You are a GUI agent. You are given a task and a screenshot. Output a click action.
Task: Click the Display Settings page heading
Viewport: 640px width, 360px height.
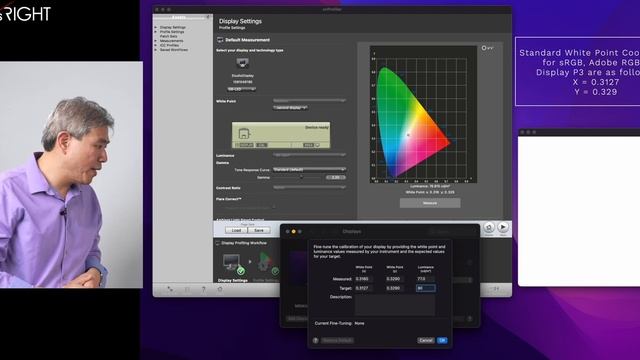[240, 21]
